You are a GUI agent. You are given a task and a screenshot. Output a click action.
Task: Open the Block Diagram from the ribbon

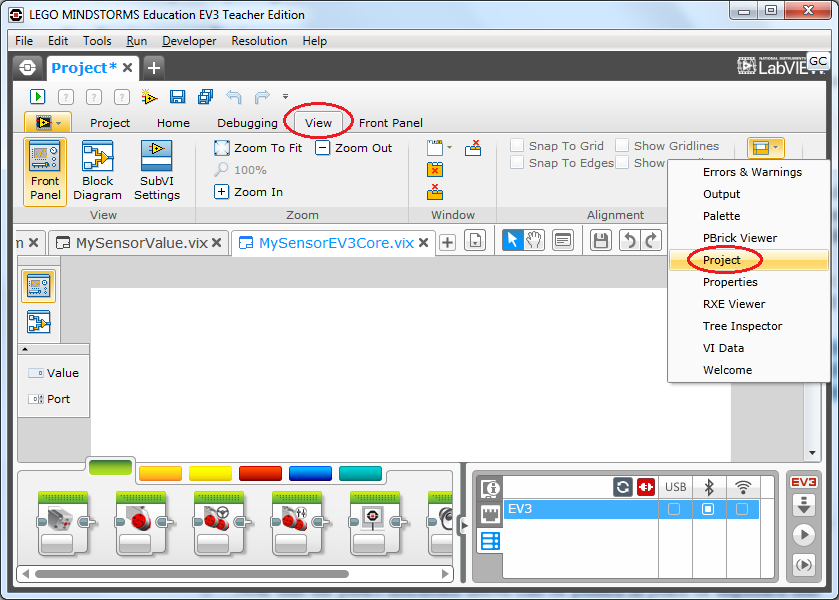pyautogui.click(x=97, y=171)
